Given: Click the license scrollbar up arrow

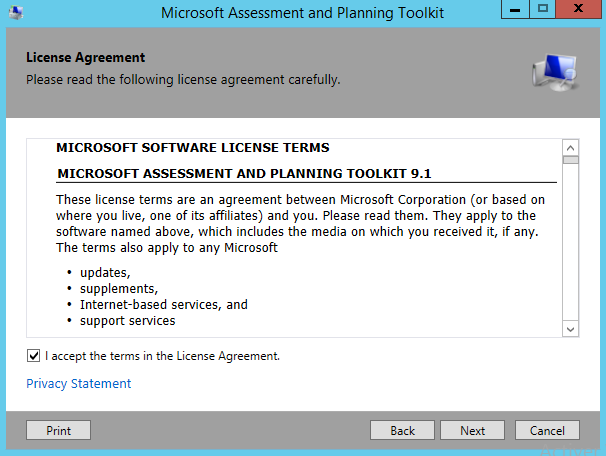Looking at the screenshot, I should [570, 146].
